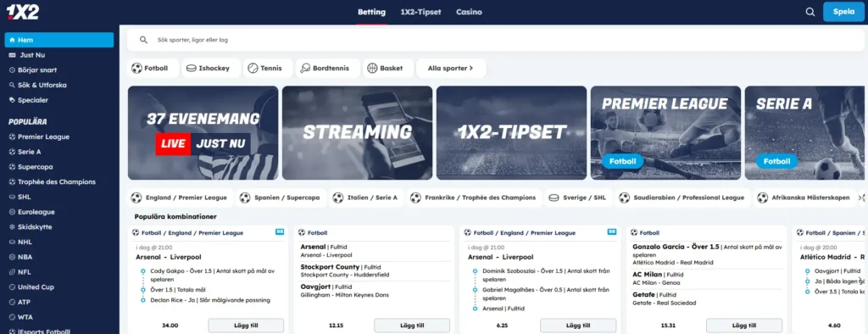Screen dimensions: 868x334
Task: Click Cody Gakpo - Över 1.5 selection
Action: click(213, 275)
